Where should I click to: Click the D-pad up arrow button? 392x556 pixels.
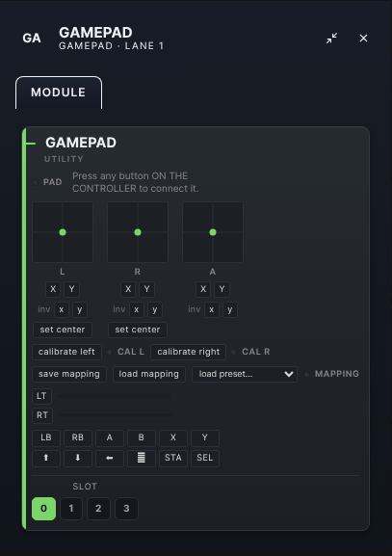point(46,458)
